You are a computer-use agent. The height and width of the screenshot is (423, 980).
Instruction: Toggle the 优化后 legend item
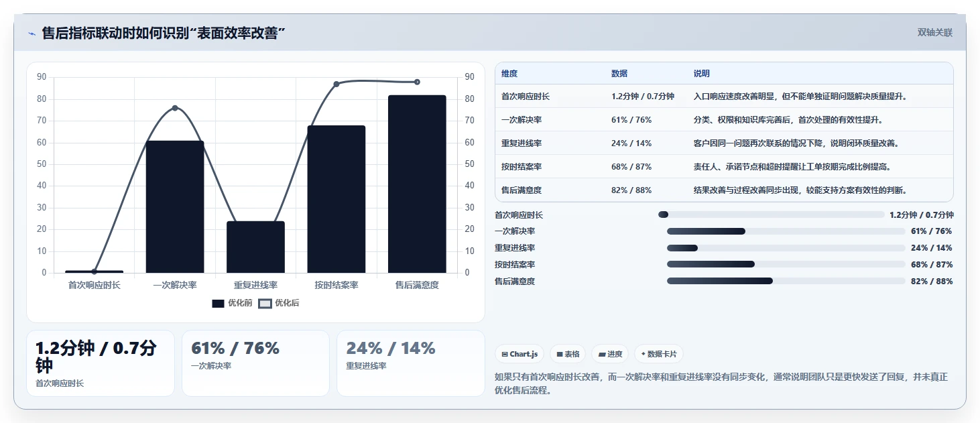pyautogui.click(x=279, y=303)
